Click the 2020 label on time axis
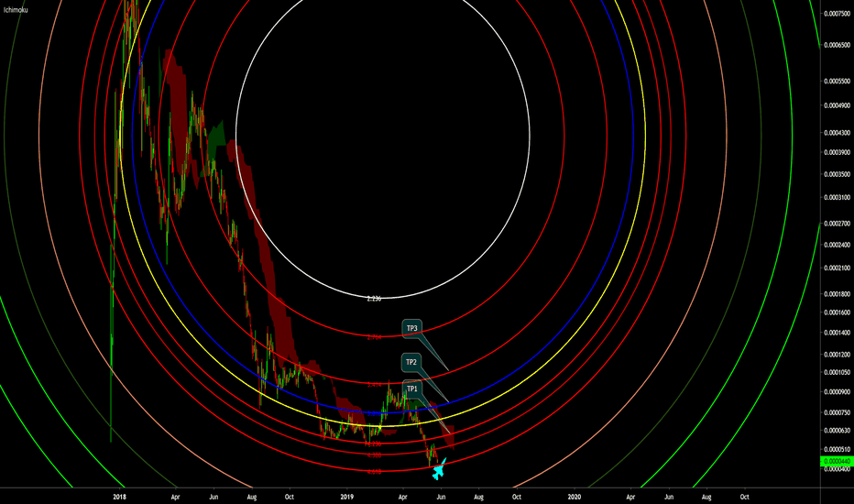 coord(574,497)
